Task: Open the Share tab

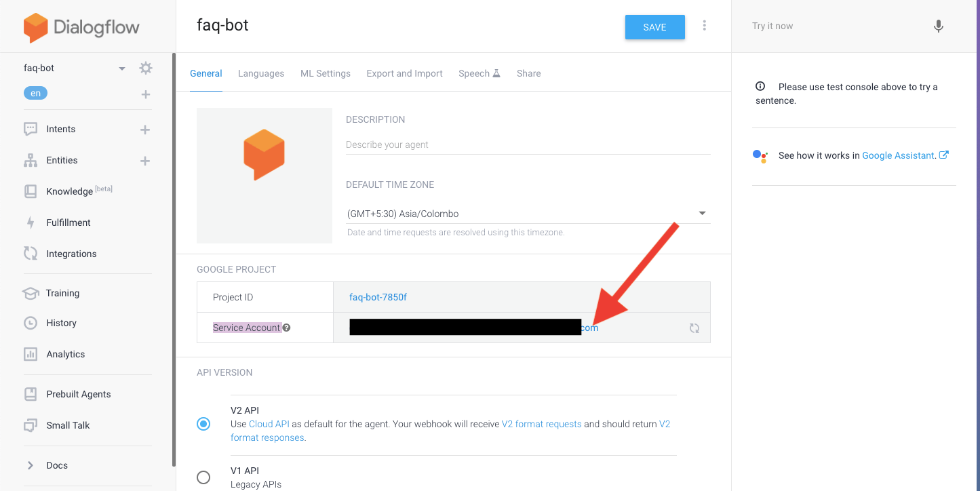Action: (529, 73)
